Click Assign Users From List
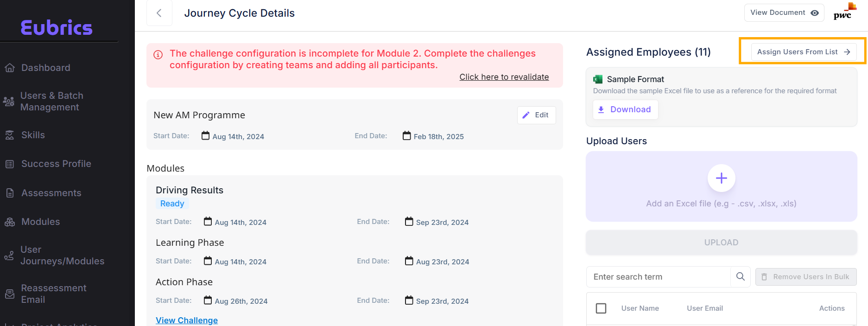The image size is (868, 326). [803, 52]
